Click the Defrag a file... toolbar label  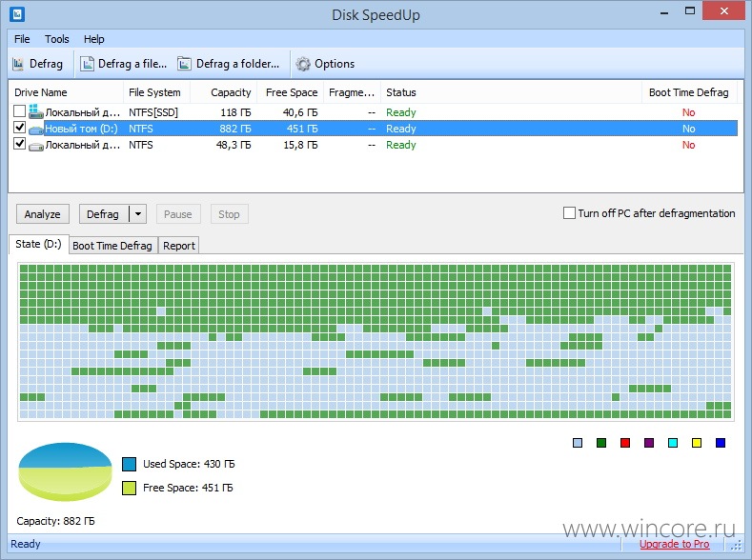click(x=132, y=64)
